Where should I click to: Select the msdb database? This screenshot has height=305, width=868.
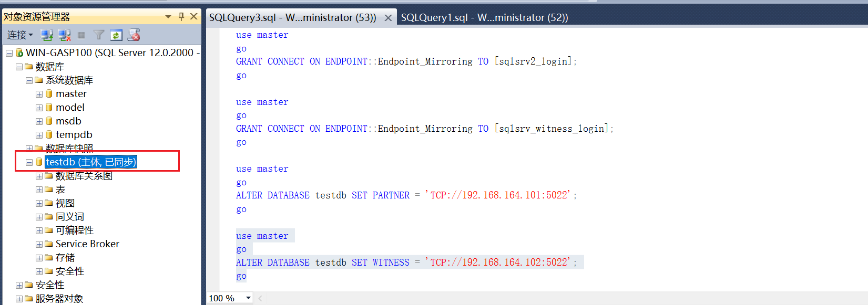tap(68, 121)
